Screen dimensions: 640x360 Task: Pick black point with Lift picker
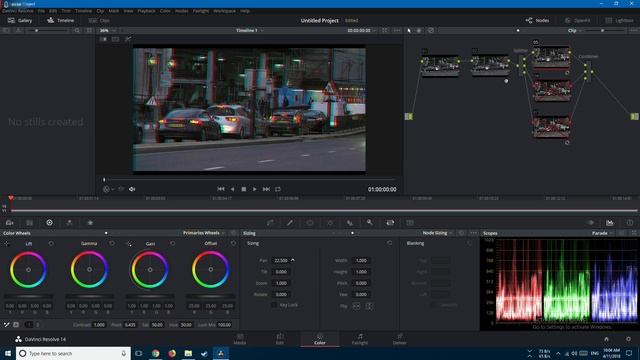7,244
